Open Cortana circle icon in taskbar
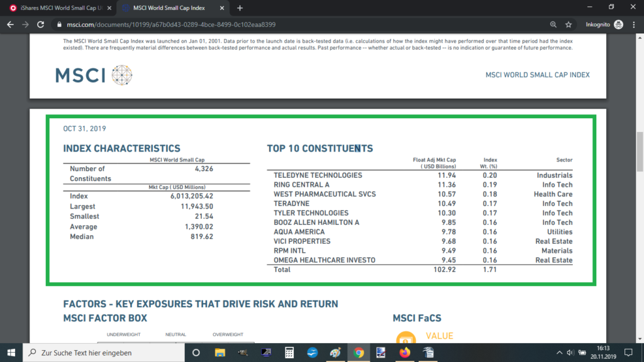Viewport: 644px width, 362px height. pos(196,353)
